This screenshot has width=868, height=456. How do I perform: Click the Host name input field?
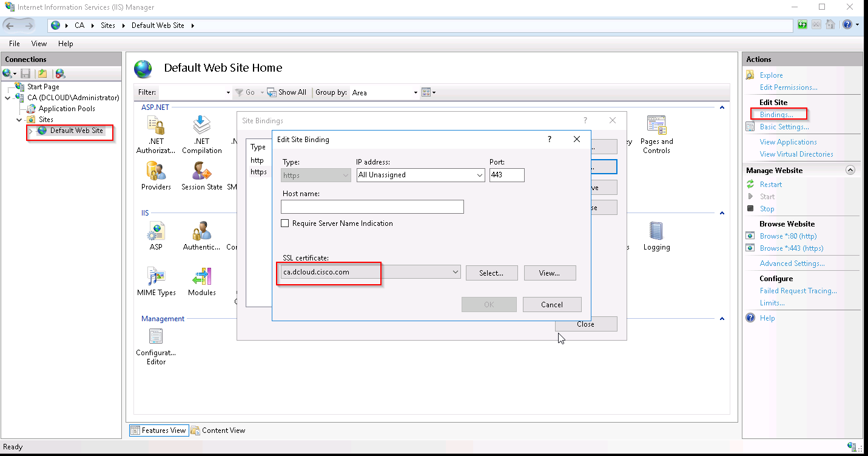click(x=372, y=206)
